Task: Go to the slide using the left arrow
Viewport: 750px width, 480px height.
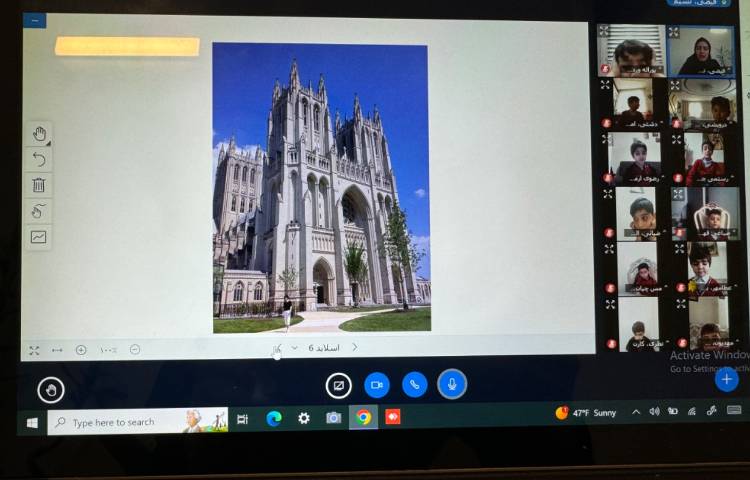Action: coord(277,348)
